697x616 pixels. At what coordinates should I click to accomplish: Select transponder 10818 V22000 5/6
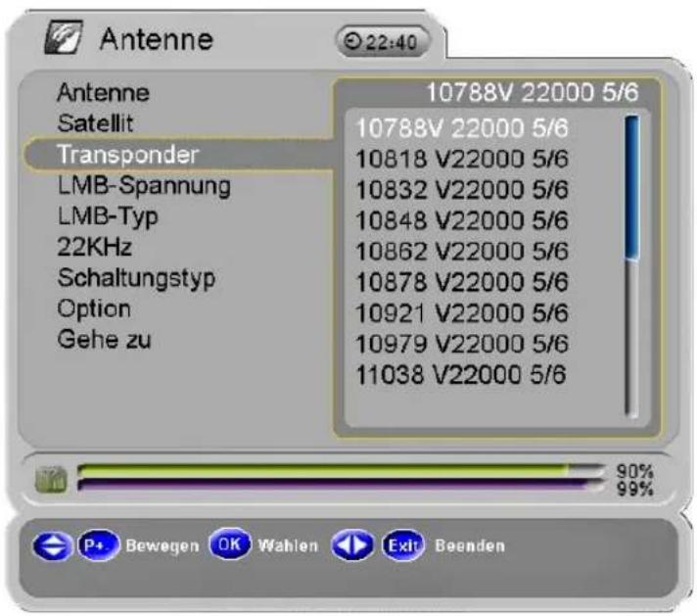[x=462, y=159]
